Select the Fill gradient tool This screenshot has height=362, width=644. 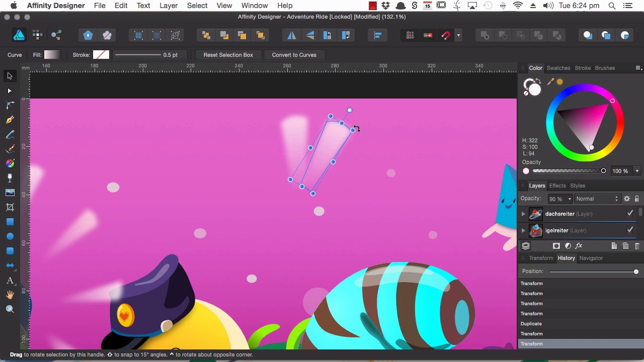pyautogui.click(x=10, y=163)
